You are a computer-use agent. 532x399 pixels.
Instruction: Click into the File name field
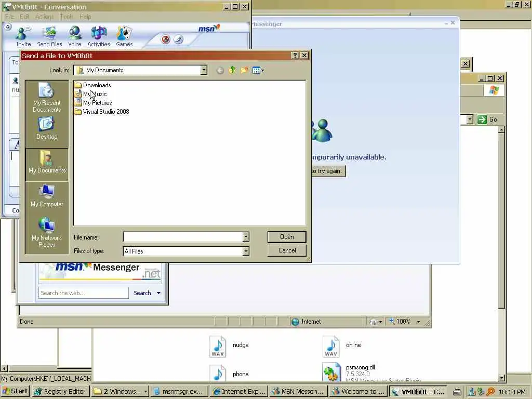tap(183, 237)
